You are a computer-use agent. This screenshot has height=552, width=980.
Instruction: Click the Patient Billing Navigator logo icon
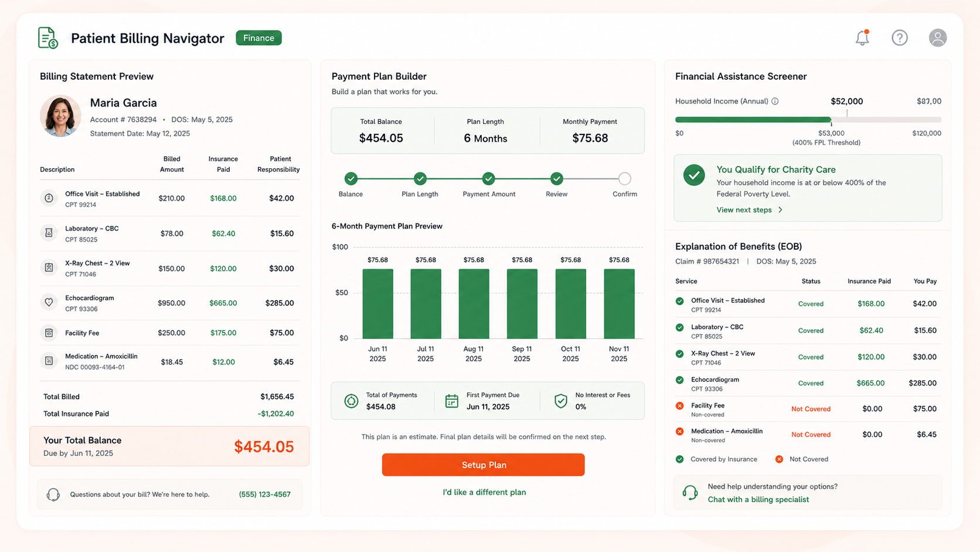coord(47,38)
